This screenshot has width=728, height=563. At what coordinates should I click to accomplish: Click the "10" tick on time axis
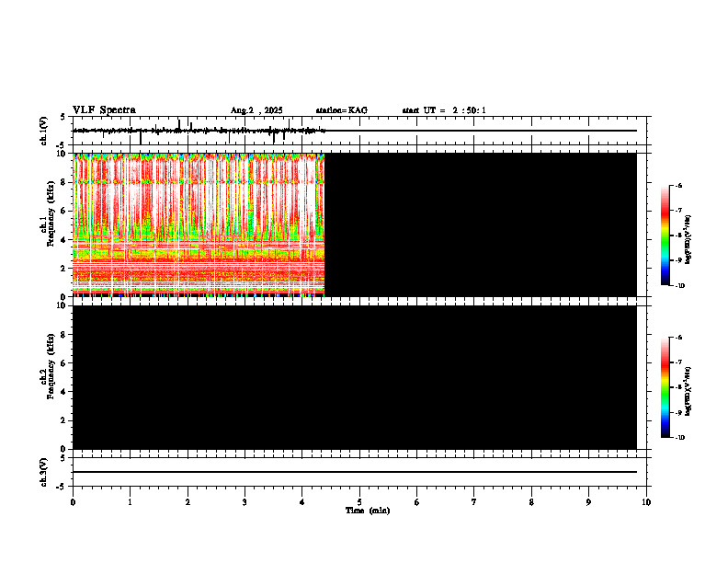646,502
